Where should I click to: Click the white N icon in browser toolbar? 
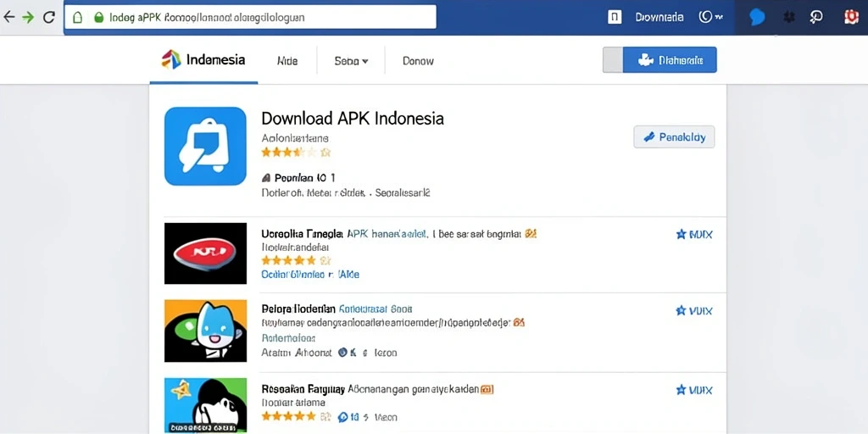point(615,17)
